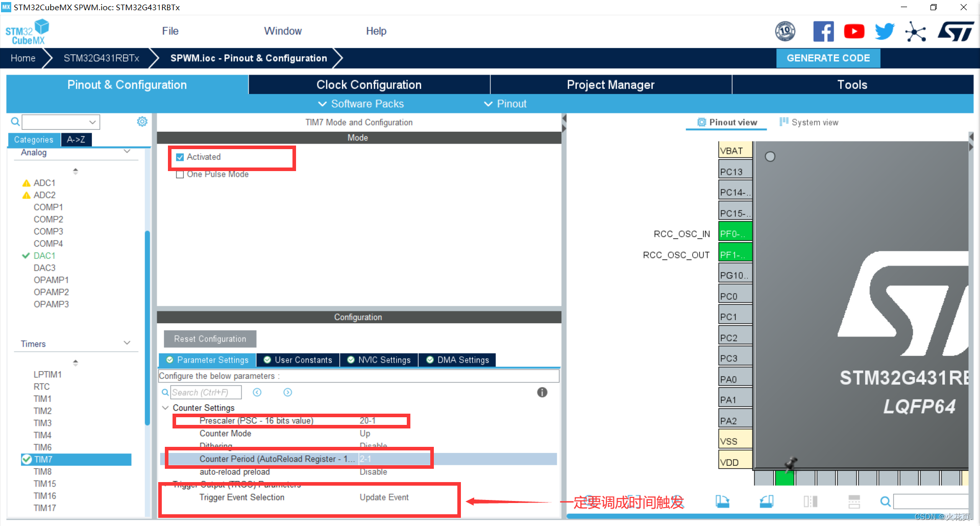Select TIM1 in Timers list
Image resolution: width=980 pixels, height=526 pixels.
42,399
